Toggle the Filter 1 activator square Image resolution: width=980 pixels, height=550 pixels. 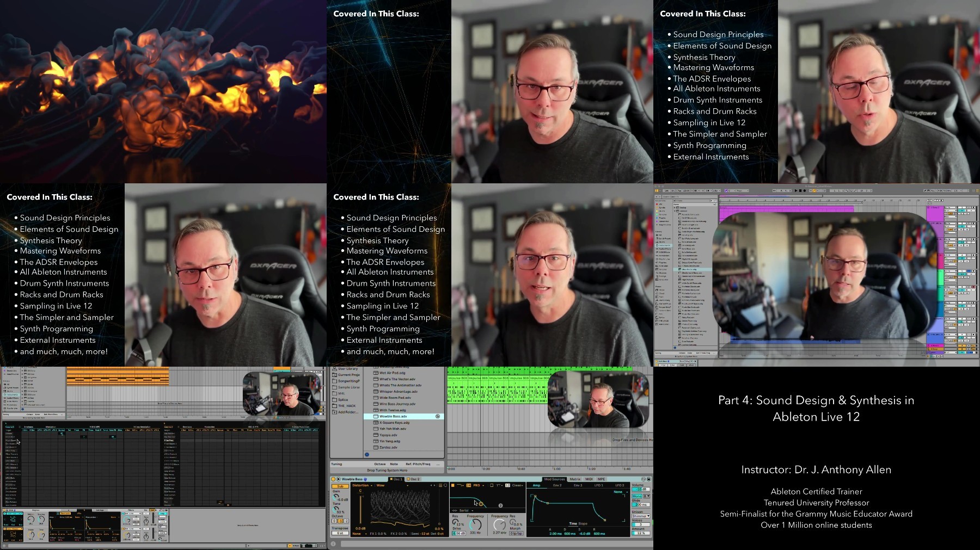click(x=453, y=485)
